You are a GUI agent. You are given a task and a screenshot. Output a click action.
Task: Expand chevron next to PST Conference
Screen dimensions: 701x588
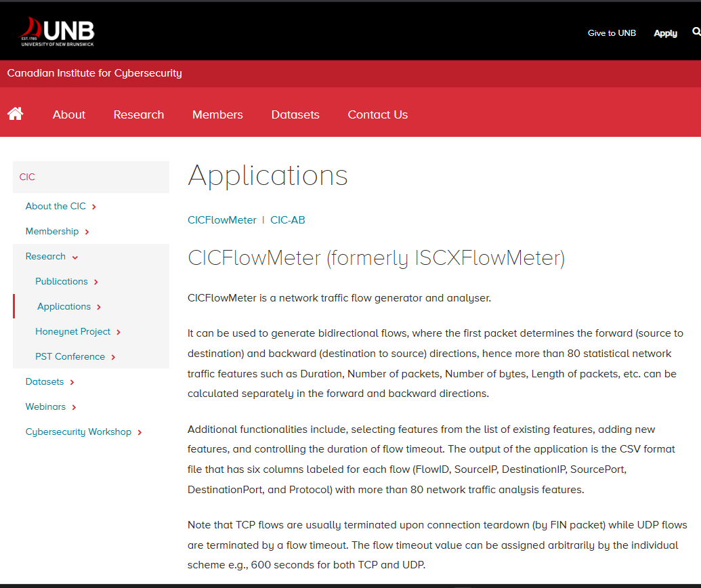click(113, 357)
